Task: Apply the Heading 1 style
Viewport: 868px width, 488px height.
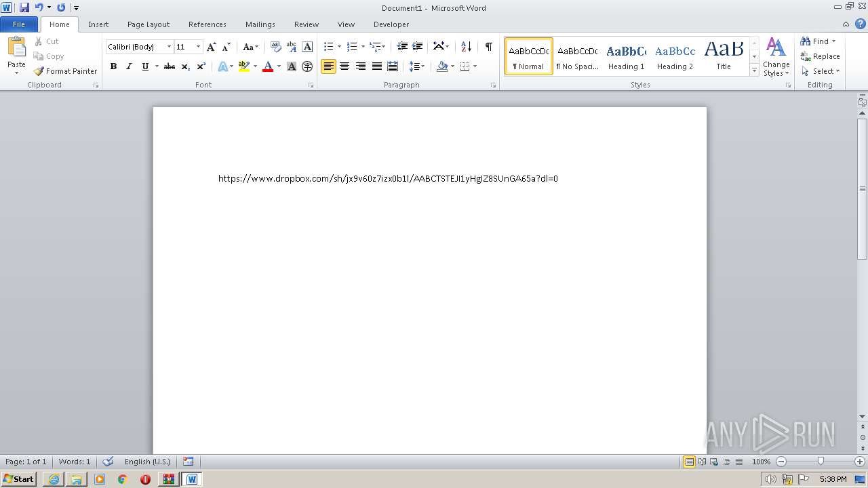Action: point(627,56)
